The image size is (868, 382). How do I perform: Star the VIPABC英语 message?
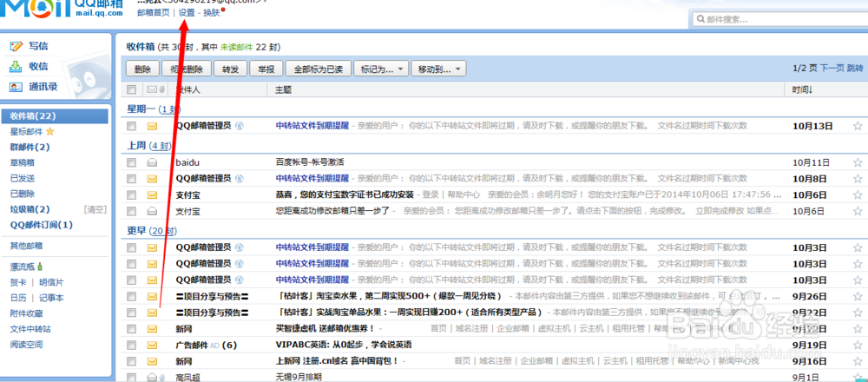click(x=858, y=345)
